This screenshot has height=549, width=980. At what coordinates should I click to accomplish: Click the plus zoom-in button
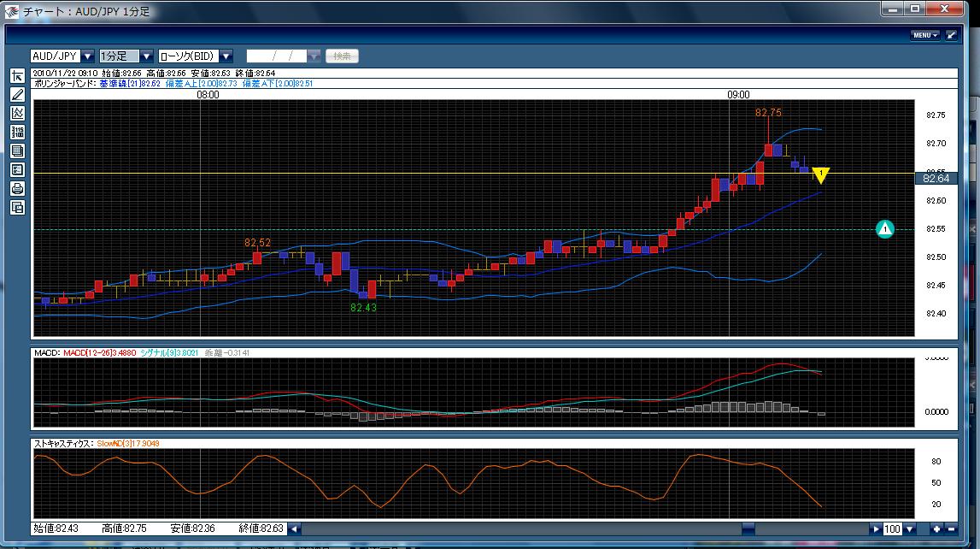[x=936, y=529]
